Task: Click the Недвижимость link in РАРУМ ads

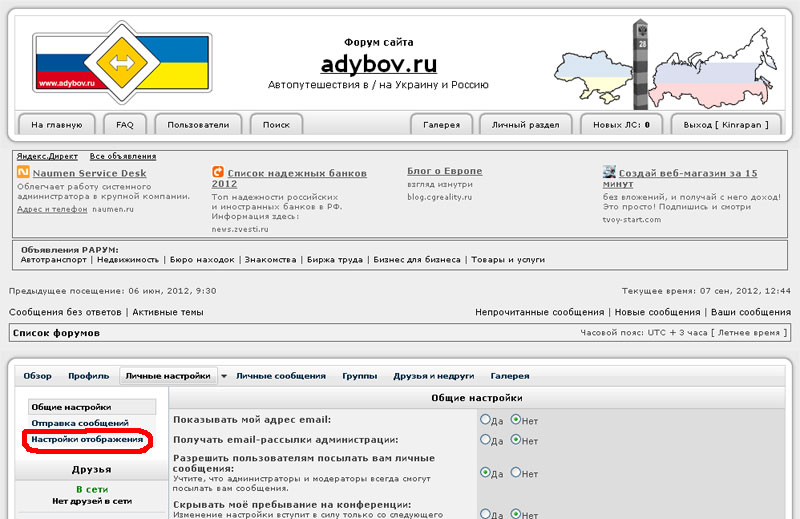Action: click(x=128, y=259)
